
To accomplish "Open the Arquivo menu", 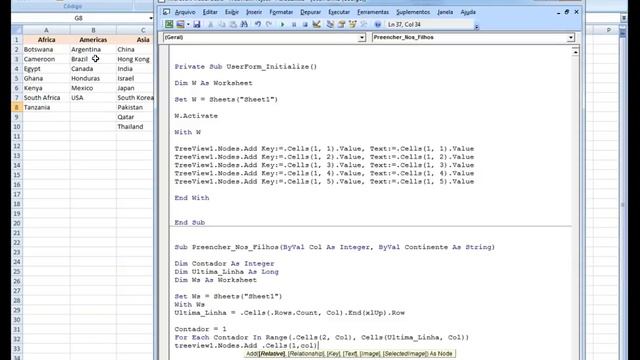I will point(185,12).
